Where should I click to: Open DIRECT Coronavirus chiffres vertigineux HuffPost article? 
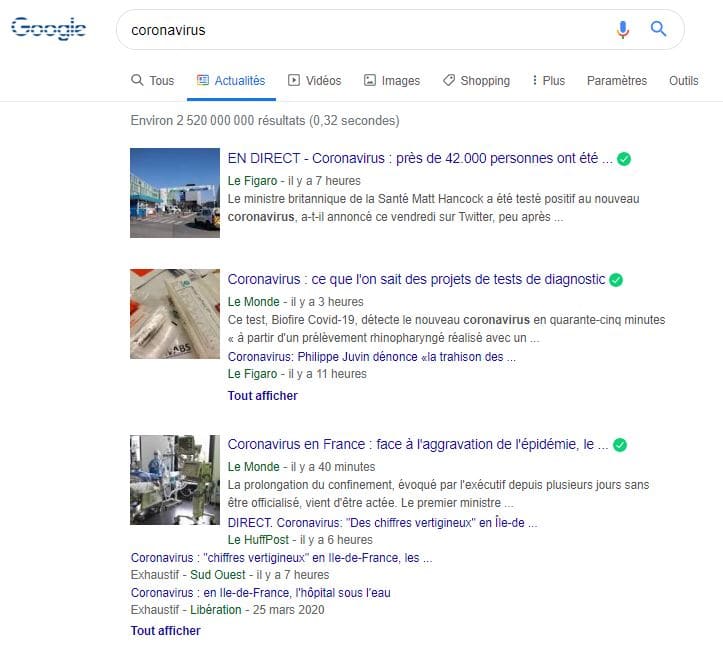click(x=382, y=523)
